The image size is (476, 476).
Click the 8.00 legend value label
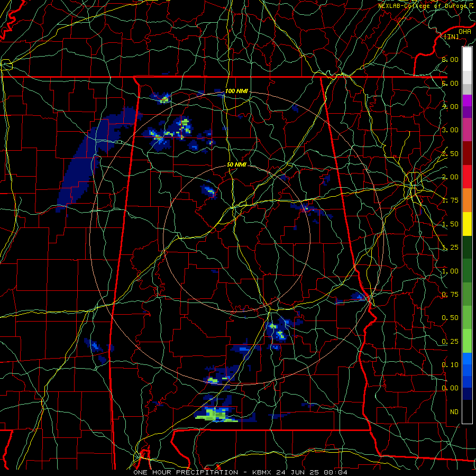450,59
